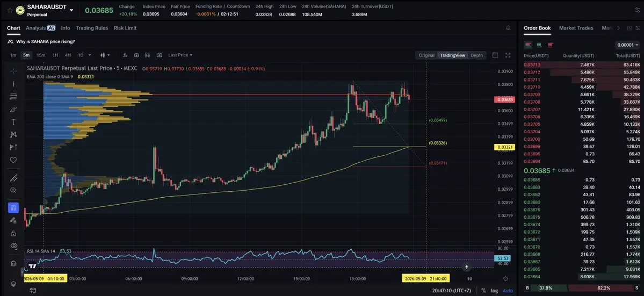
Task: Click the ask price 0.03713 row
Action: [x=582, y=65]
